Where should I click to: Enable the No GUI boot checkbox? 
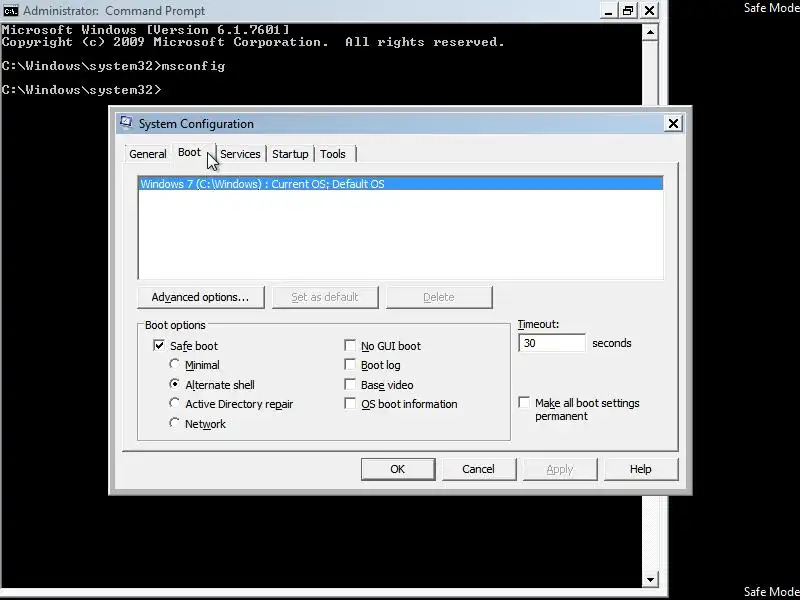[350, 345]
